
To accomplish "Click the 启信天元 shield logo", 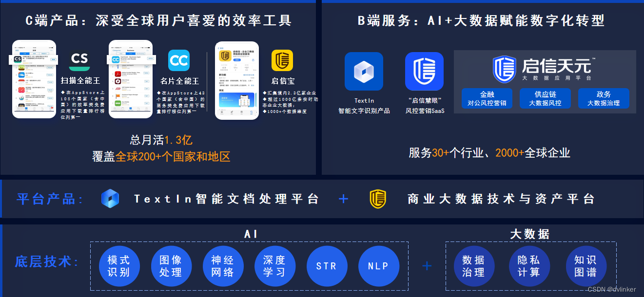I will (x=504, y=69).
